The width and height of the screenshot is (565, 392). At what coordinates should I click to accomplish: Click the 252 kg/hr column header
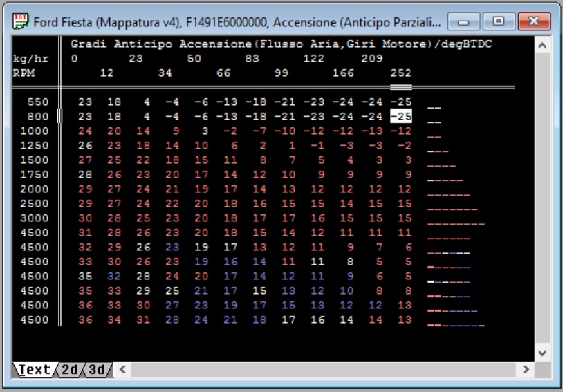pyautogui.click(x=400, y=73)
